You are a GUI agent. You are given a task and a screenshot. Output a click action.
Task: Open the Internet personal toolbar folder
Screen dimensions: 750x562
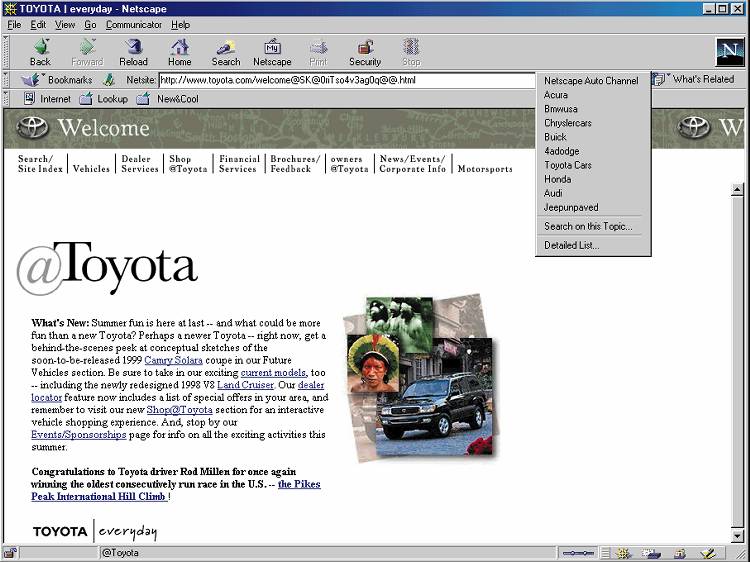[47, 99]
